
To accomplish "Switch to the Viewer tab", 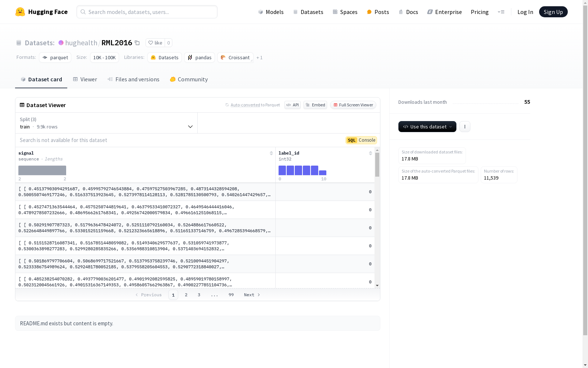I will click(x=85, y=79).
